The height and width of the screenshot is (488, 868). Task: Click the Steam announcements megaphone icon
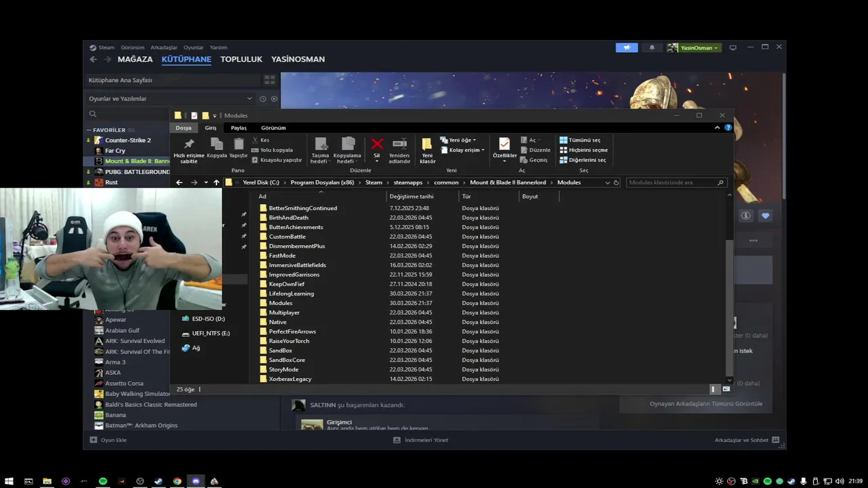[x=627, y=47]
